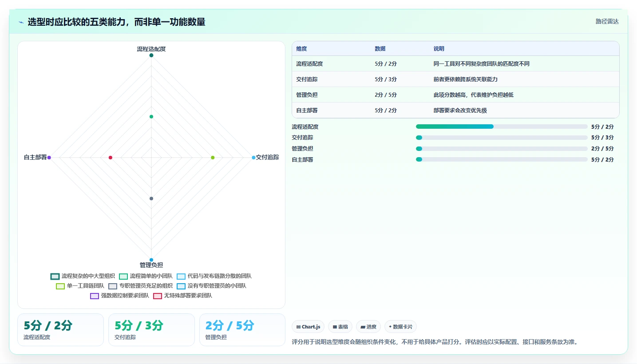Click the blue radar point beside 交付追踪 label
The height and width of the screenshot is (364, 637).
(253, 158)
